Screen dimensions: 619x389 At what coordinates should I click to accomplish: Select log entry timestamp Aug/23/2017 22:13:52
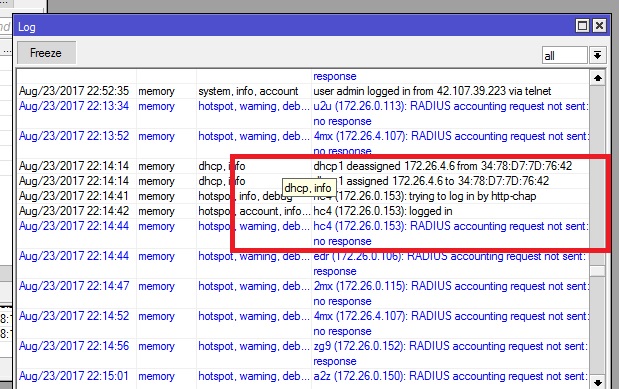[74, 136]
